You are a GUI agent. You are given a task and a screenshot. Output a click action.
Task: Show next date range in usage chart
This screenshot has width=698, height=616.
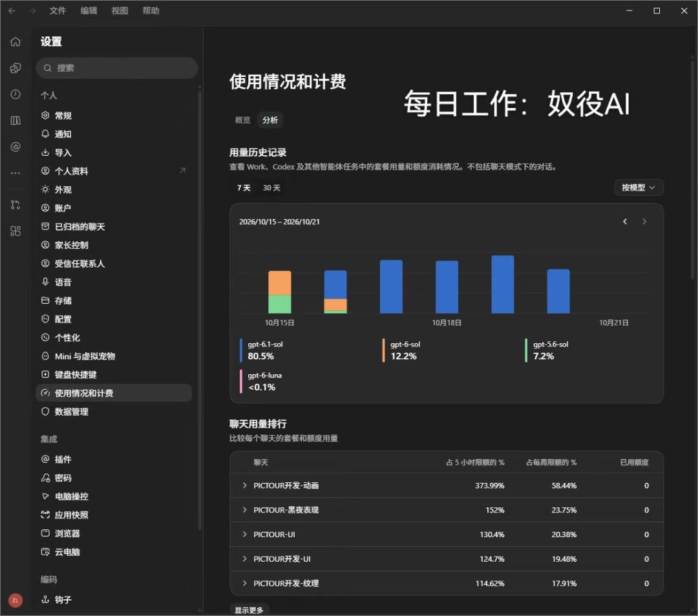[x=644, y=222]
